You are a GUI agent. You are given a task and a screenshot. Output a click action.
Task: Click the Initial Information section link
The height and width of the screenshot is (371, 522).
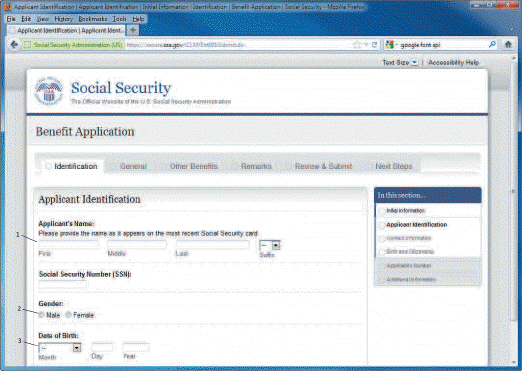(405, 211)
